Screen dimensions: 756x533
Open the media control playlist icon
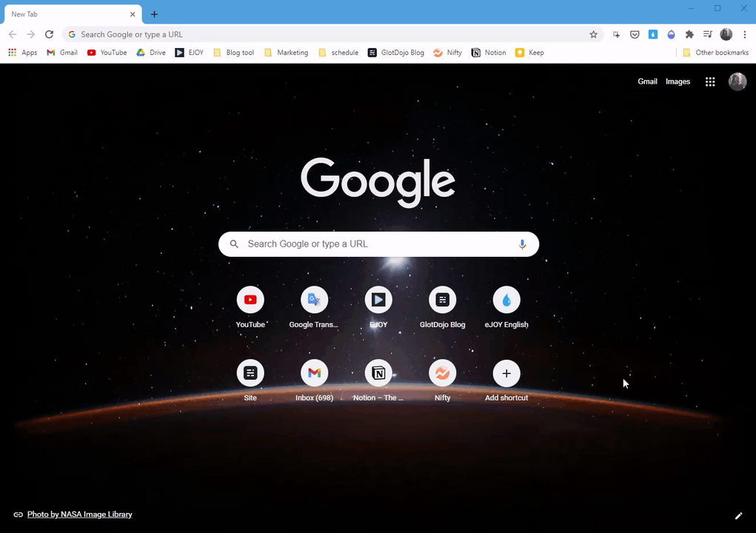pos(707,34)
